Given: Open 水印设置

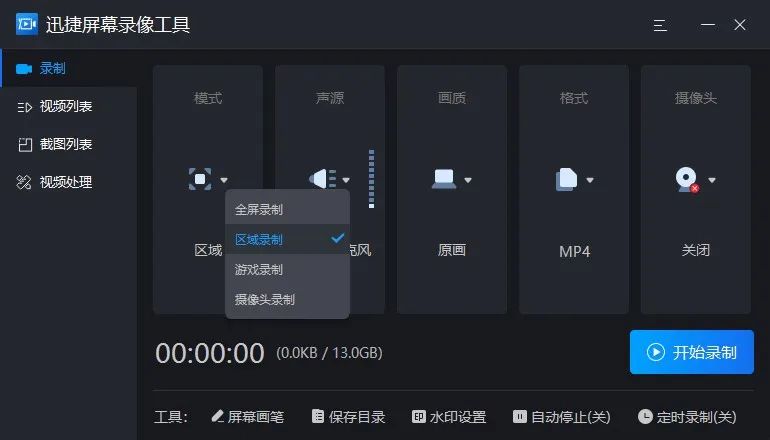Looking at the screenshot, I should (x=449, y=417).
